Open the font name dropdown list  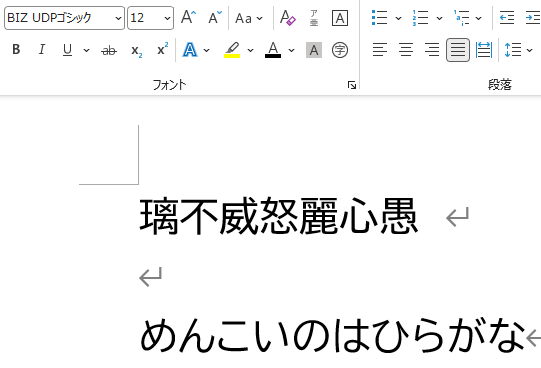(x=118, y=18)
